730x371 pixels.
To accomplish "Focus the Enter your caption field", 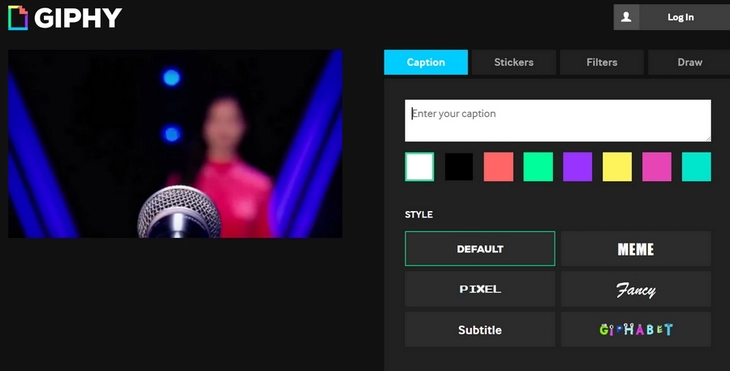I will pyautogui.click(x=558, y=121).
